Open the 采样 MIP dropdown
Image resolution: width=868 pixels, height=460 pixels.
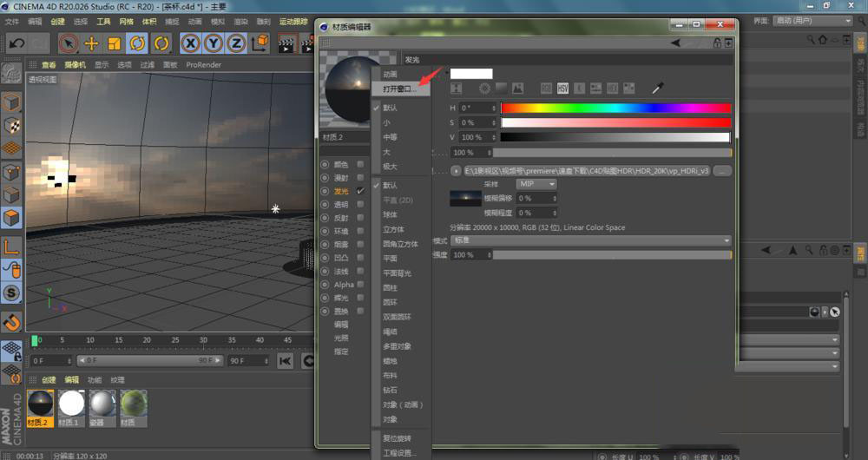(x=536, y=184)
